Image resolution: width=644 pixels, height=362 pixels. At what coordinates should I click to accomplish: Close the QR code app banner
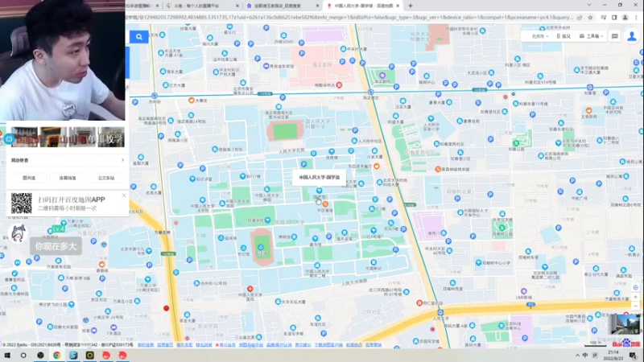coord(124,195)
